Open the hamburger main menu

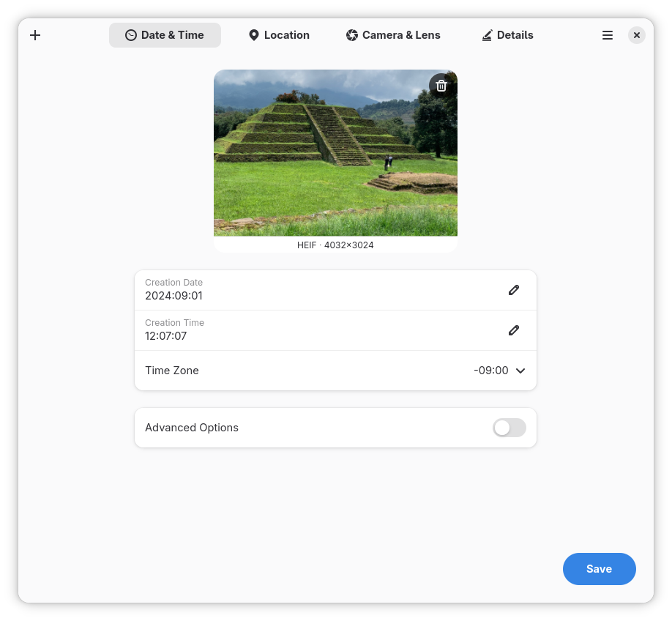click(x=608, y=35)
